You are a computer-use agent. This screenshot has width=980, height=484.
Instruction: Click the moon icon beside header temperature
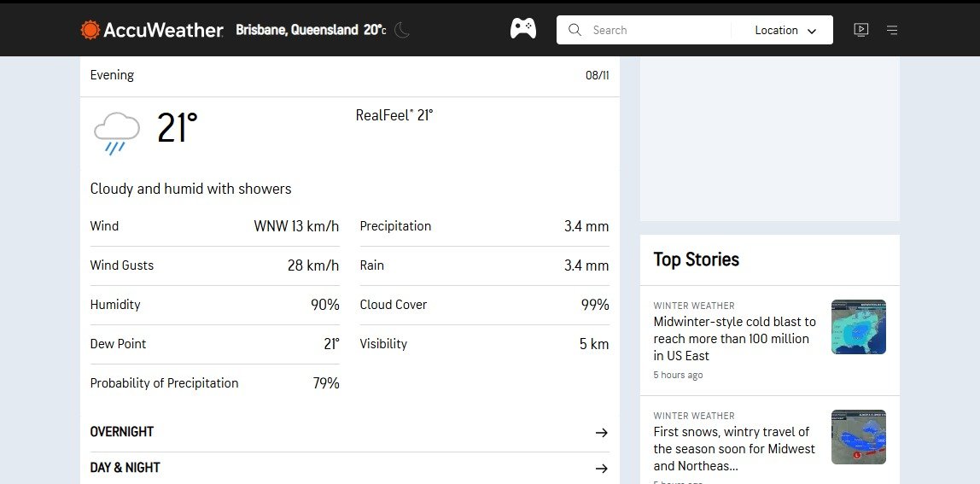click(x=401, y=30)
